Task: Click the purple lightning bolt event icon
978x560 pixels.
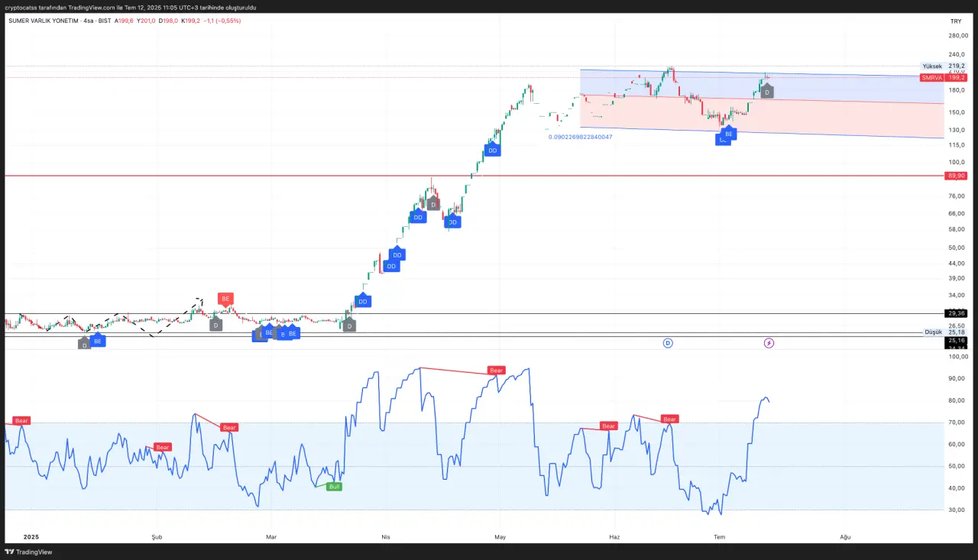Action: pyautogui.click(x=769, y=344)
